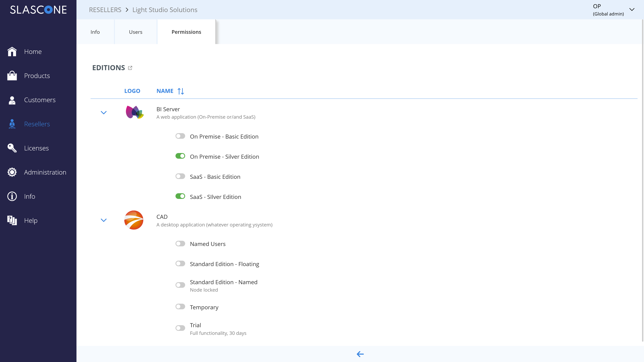Click the Info sidebar label
The width and height of the screenshot is (644, 362).
[x=30, y=196]
